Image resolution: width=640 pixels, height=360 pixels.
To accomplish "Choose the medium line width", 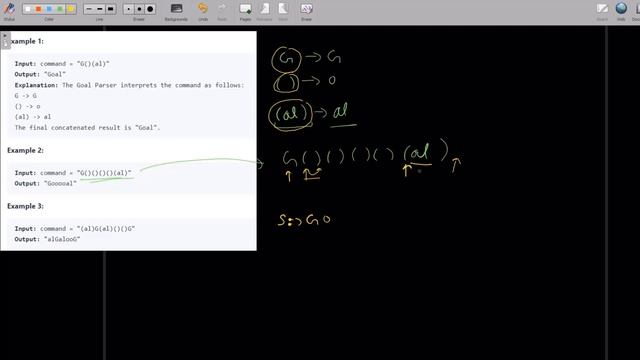I will [x=100, y=9].
